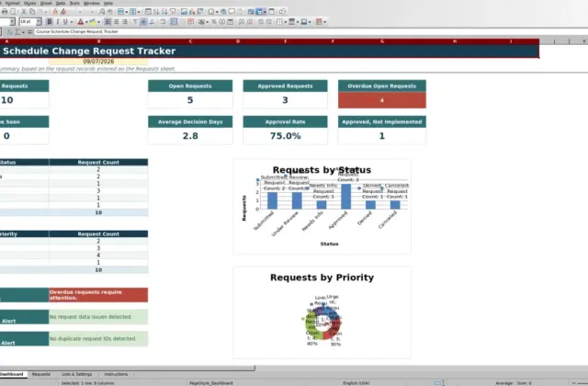Click the formula bar input field

[311, 32]
